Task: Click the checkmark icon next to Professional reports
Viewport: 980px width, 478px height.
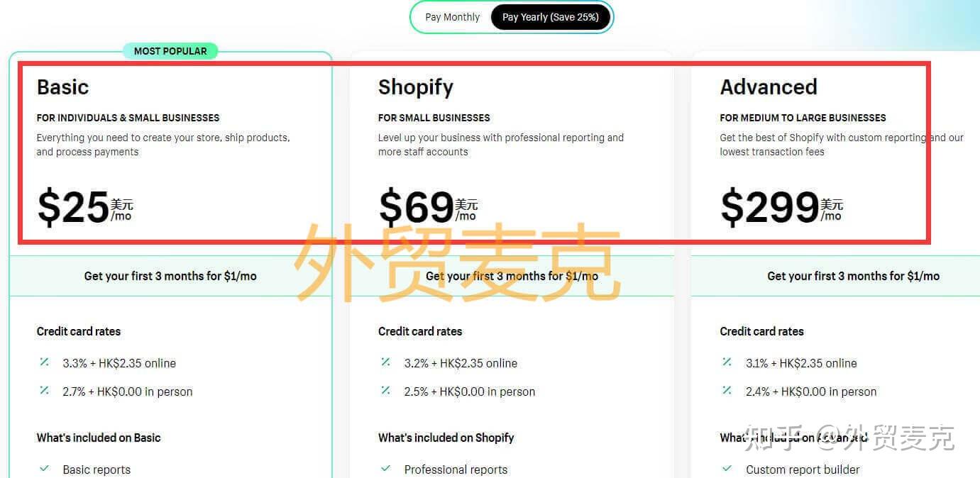Action: 385,469
